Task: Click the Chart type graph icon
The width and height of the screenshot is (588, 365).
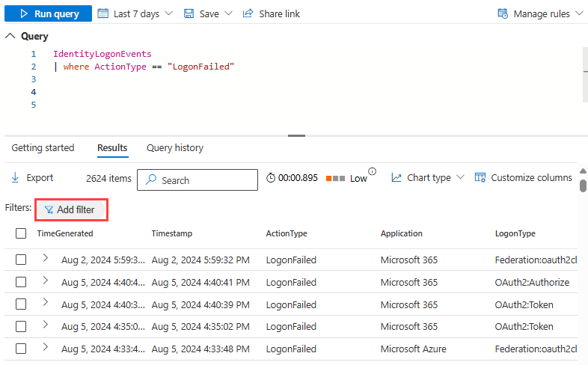Action: [396, 178]
